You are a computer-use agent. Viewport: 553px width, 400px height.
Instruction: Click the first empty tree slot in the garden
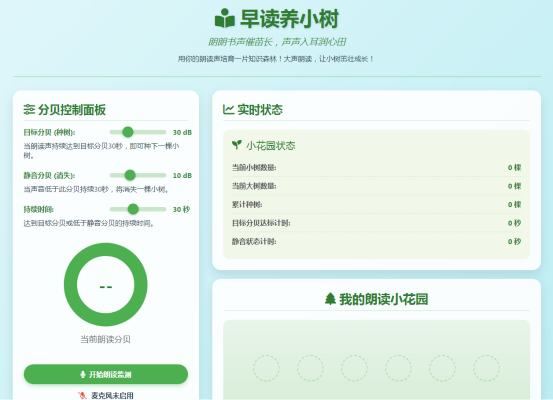click(266, 368)
